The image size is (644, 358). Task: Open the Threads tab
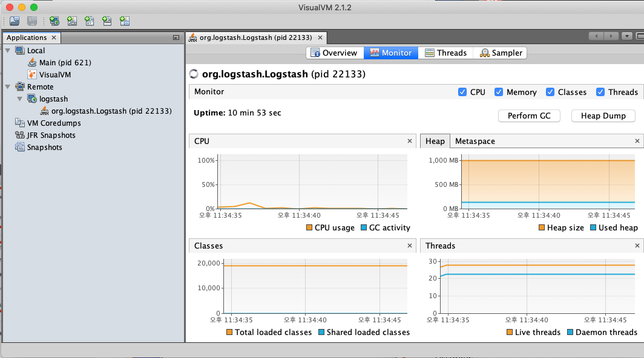click(445, 53)
